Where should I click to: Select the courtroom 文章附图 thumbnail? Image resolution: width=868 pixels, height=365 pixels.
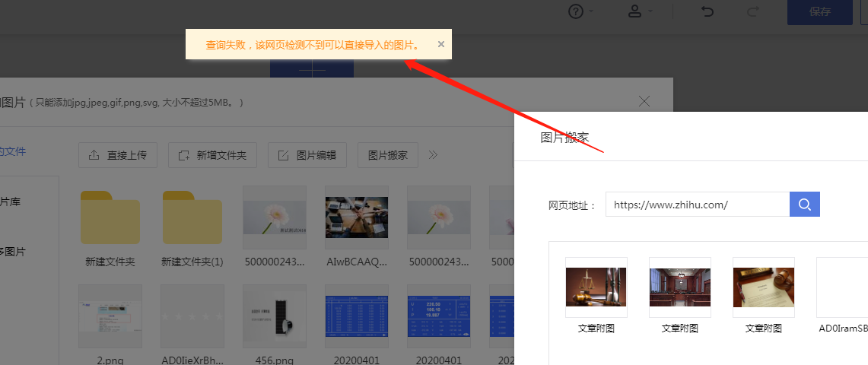pos(680,287)
